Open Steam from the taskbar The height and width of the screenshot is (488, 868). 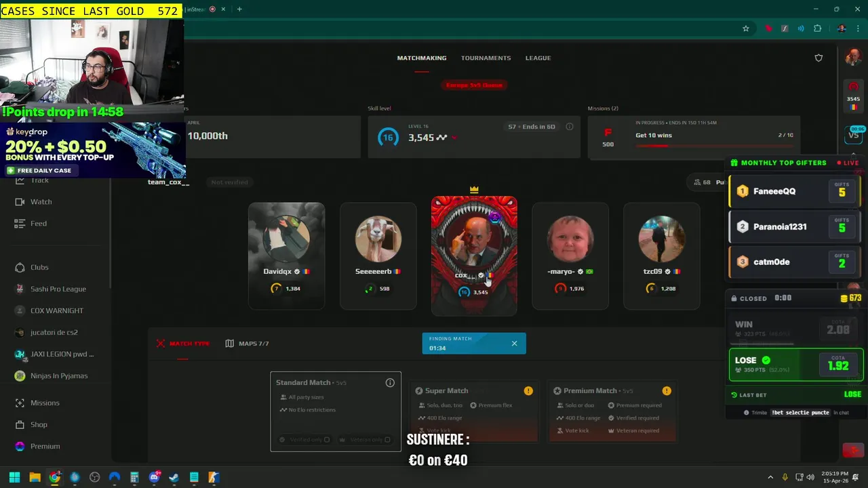click(174, 477)
